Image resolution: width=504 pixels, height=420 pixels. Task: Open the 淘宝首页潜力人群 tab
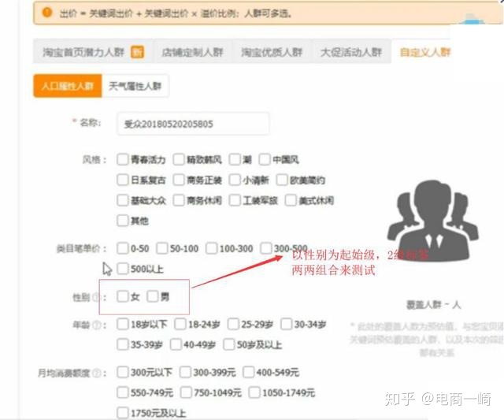coord(93,51)
